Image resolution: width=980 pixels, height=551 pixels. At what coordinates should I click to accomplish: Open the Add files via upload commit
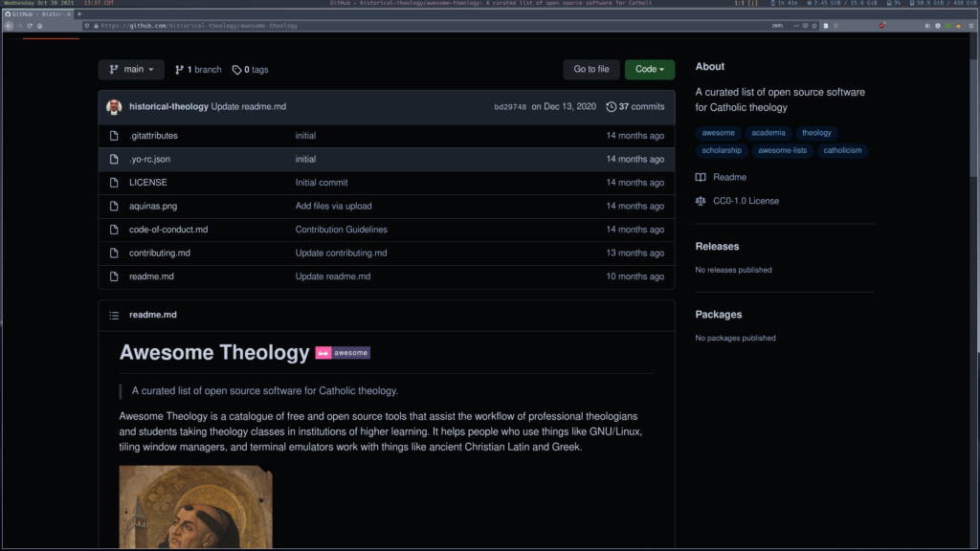tap(333, 207)
